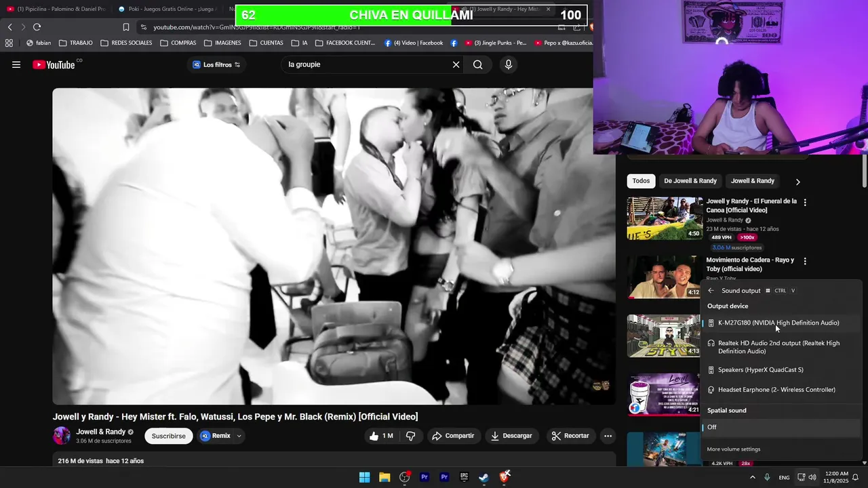
Task: Open options for Movimiento de Cadera video
Action: [x=805, y=261]
